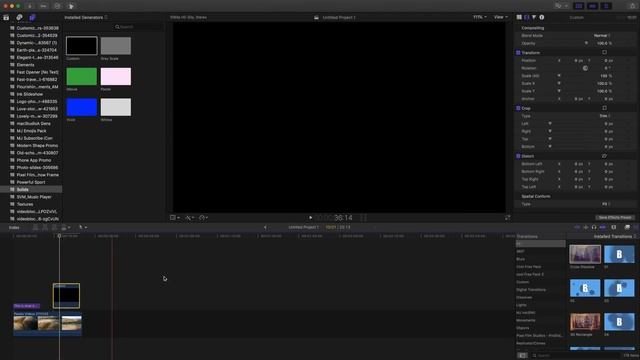Select the pink Pastel solid generator
640x360 pixels.
116,76
